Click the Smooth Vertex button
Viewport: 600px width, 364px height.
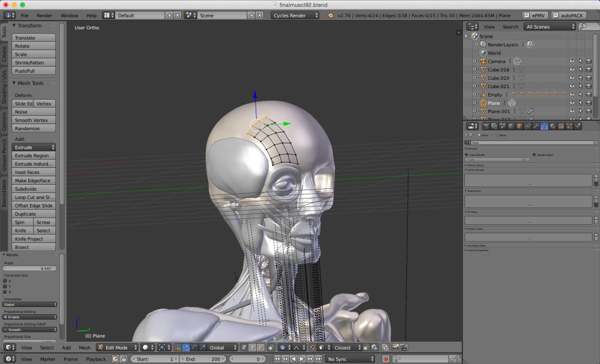coord(34,120)
